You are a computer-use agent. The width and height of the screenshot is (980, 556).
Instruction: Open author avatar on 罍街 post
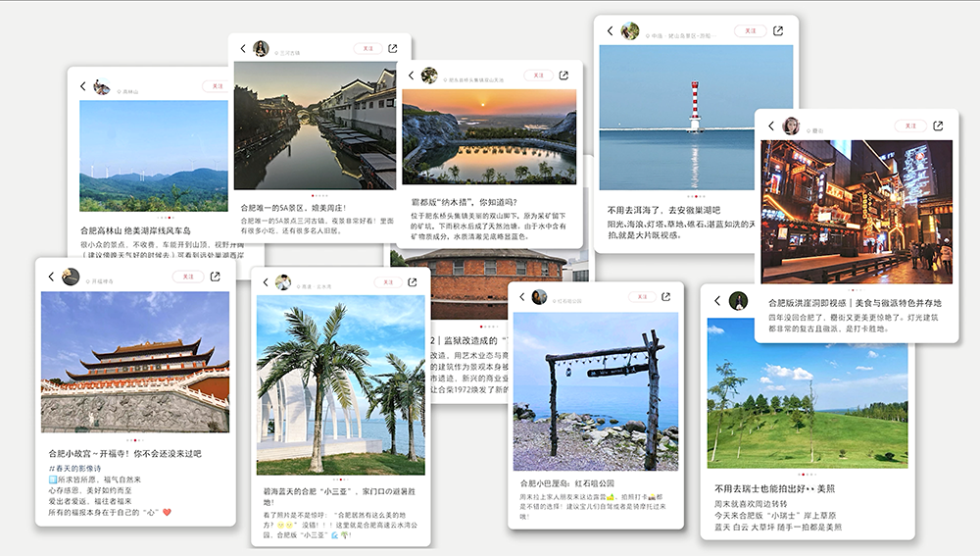click(x=791, y=126)
